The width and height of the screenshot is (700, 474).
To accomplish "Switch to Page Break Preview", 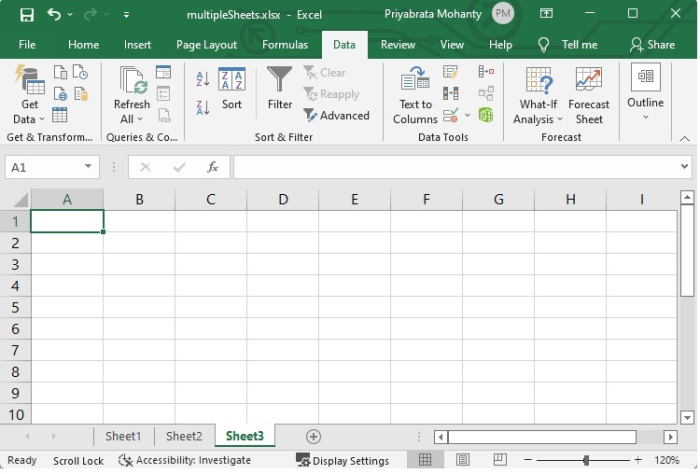I will pos(500,460).
